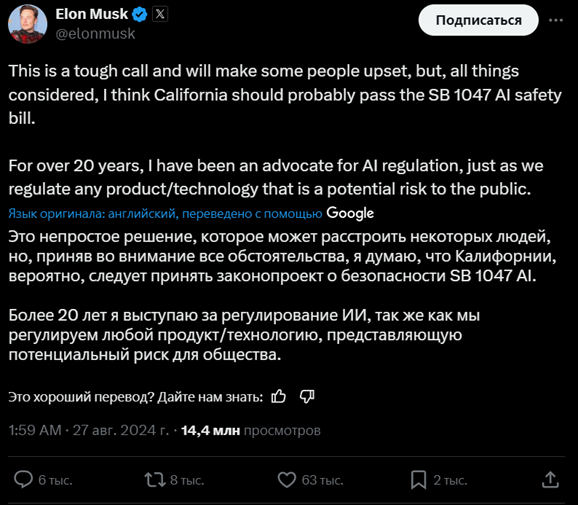Click the @elonmusk handle
The width and height of the screenshot is (578, 505).
(95, 34)
